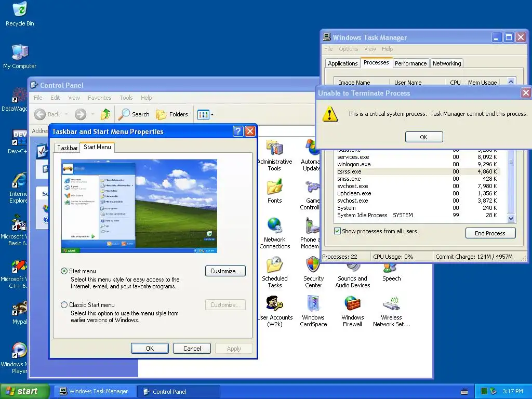
Task: Open Sounds and Audio Devices applet
Action: 353,276
